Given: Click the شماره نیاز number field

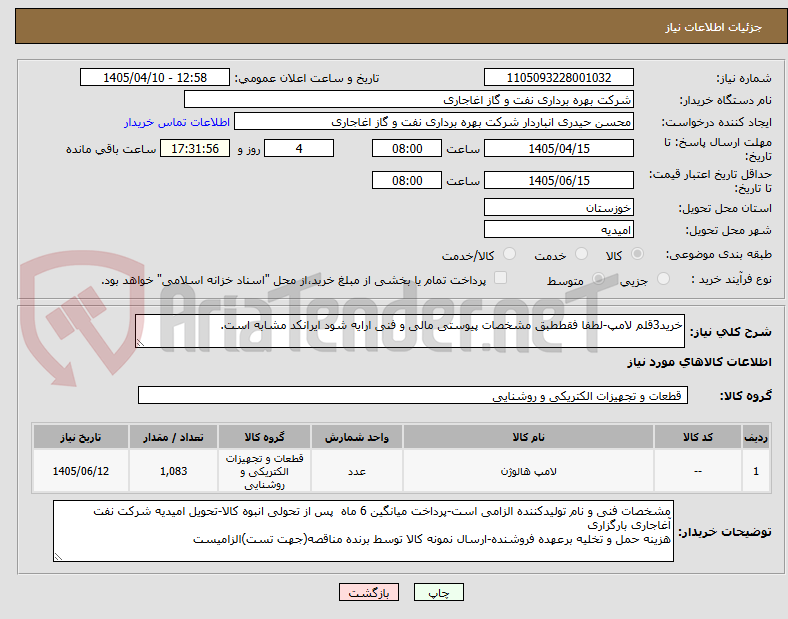Looking at the screenshot, I should pos(559,77).
